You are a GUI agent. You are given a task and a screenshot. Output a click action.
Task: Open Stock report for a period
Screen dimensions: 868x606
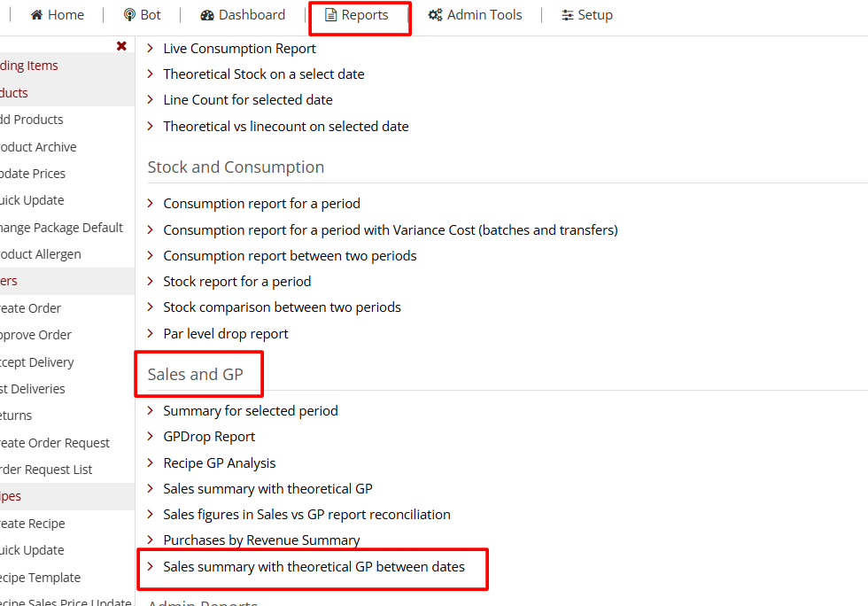[x=236, y=282]
